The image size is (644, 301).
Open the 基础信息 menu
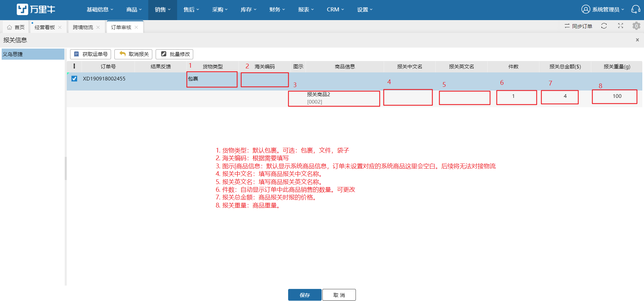pyautogui.click(x=100, y=10)
